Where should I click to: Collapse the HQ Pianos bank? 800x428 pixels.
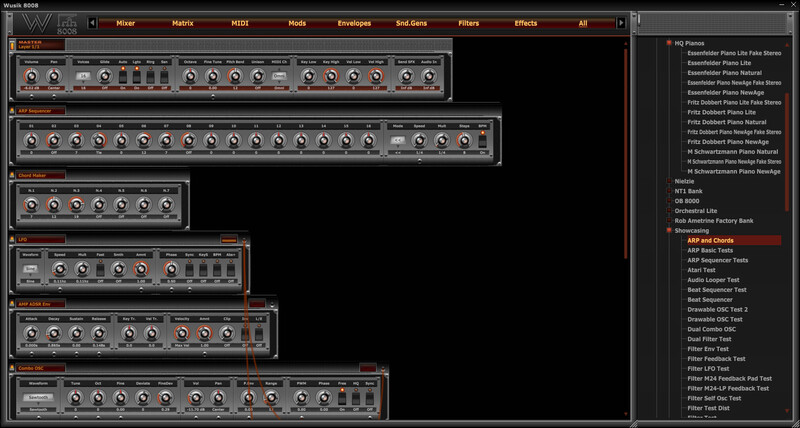click(x=669, y=43)
